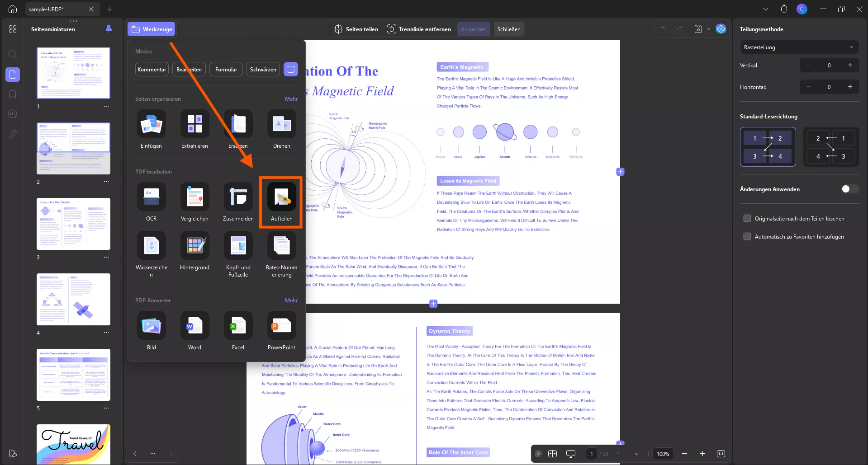Viewport: 868px width, 465px height.
Task: Switch to Formular mode
Action: click(x=226, y=69)
